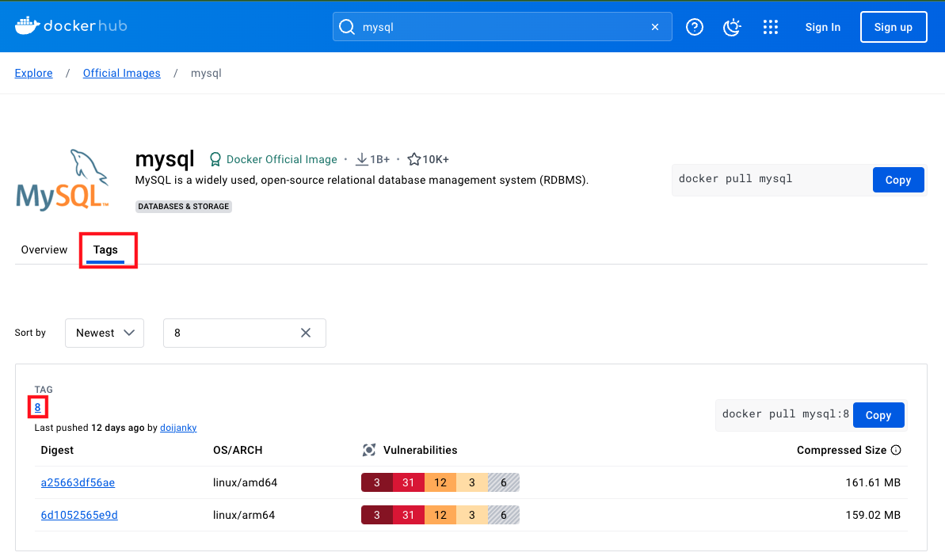The height and width of the screenshot is (560, 945).
Task: Click the Sign up button
Action: [894, 27]
